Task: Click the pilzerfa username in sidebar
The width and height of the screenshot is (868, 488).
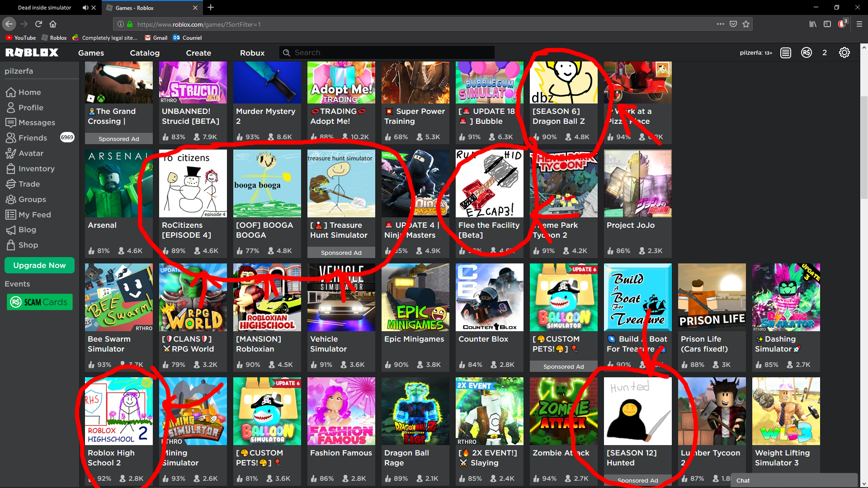Action: coord(19,71)
